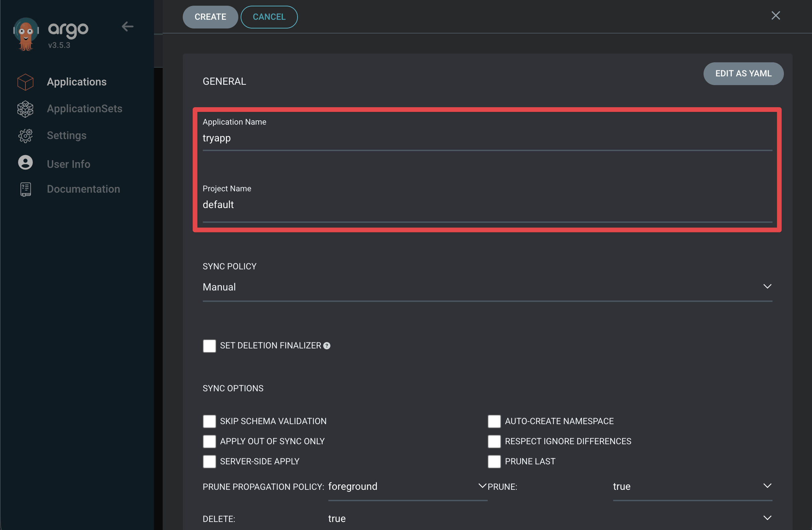Click the User Info avatar icon
This screenshot has width=812, height=530.
tap(25, 162)
